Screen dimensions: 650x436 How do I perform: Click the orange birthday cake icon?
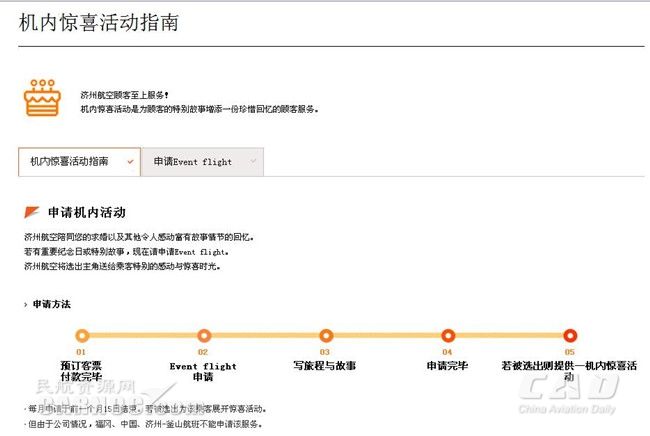coord(41,98)
